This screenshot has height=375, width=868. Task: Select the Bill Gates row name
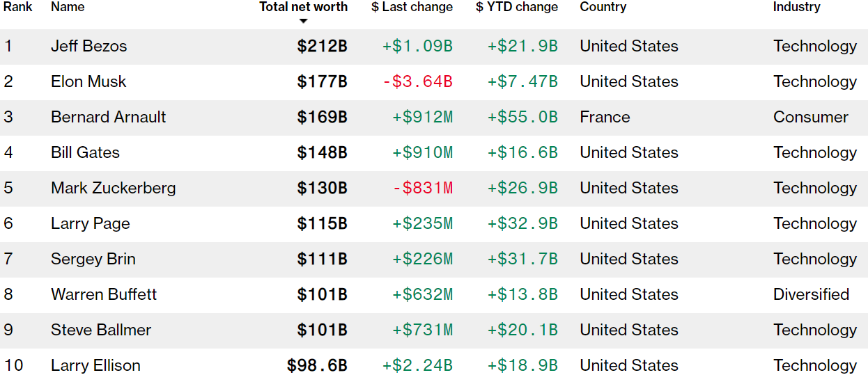pos(85,153)
